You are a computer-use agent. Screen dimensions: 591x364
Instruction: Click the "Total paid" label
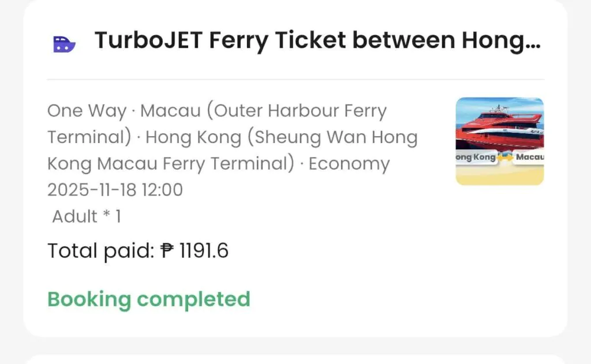point(100,251)
